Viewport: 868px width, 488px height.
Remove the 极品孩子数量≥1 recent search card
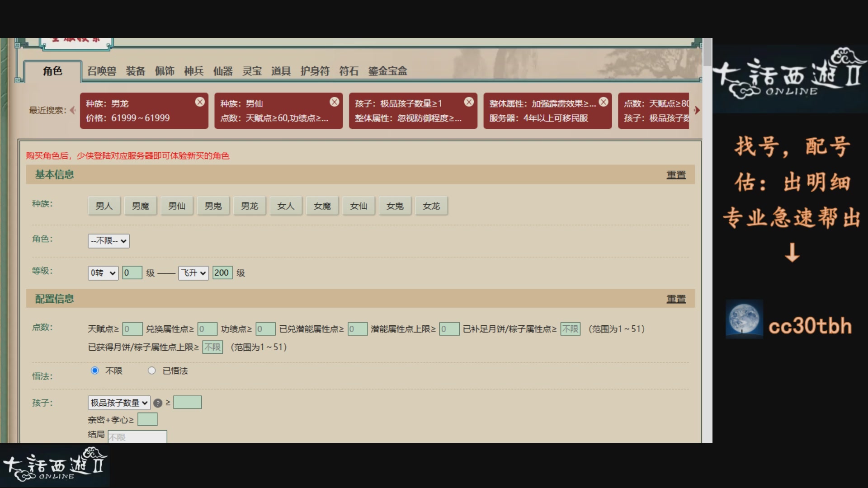coord(469,102)
